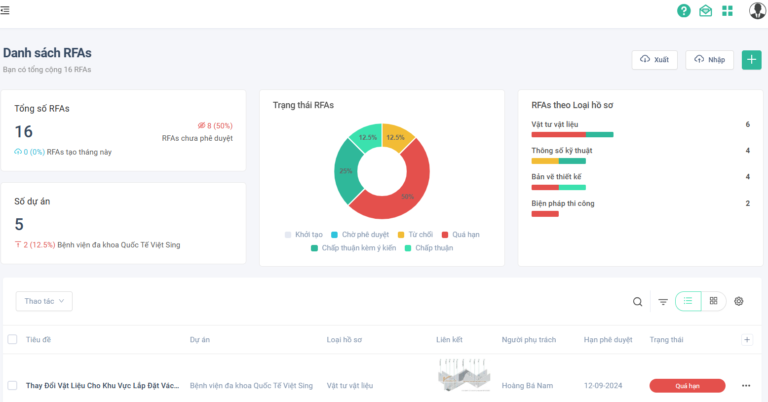
Task: Click the 8 (50%) unapproved RFAs figure
Action: (215, 126)
